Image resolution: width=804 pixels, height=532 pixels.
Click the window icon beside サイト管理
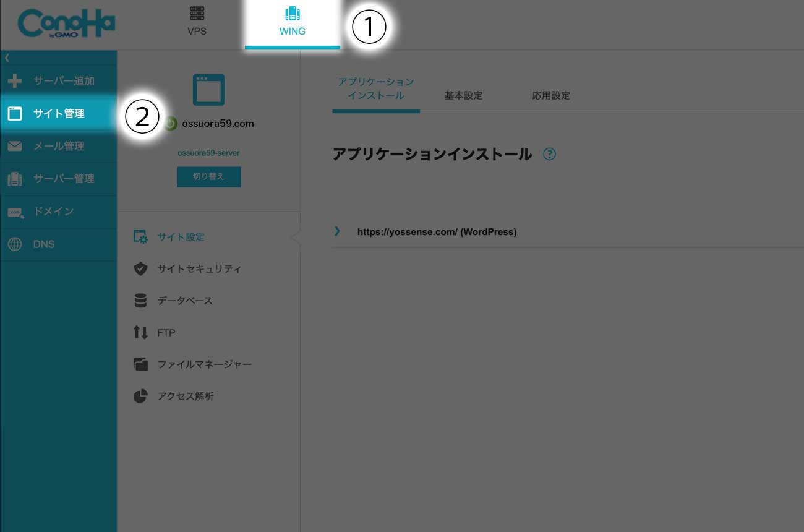click(x=15, y=114)
